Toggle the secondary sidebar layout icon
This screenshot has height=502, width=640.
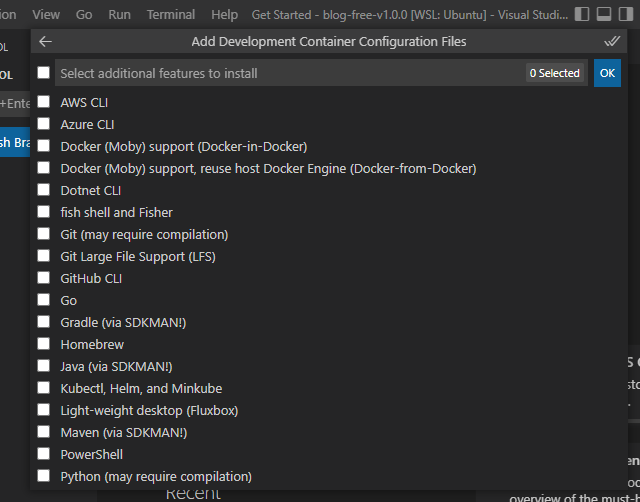pyautogui.click(x=626, y=14)
